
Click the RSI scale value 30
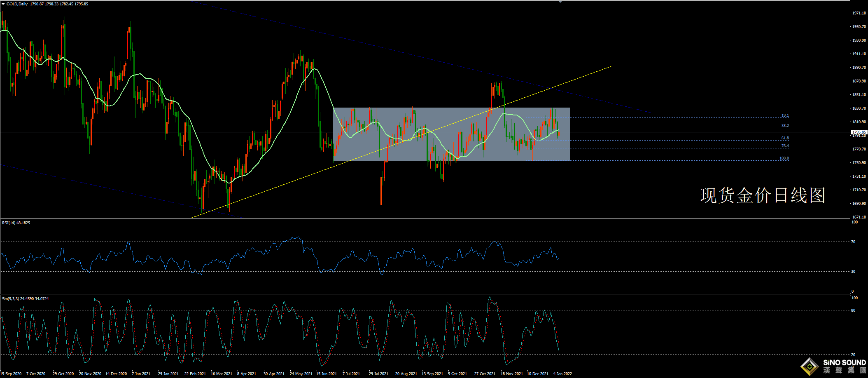point(853,272)
